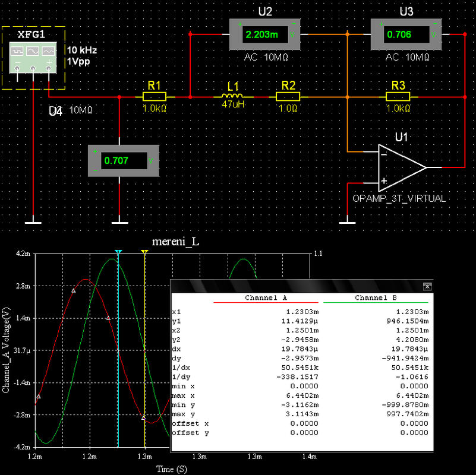Click the 47uH inductor value label
The image size is (476, 475).
233,104
